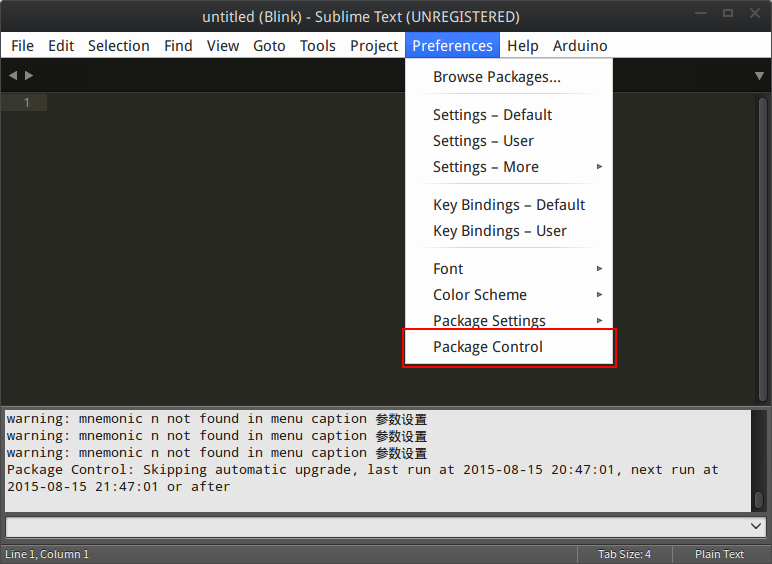Open Settings – Default

point(509,115)
